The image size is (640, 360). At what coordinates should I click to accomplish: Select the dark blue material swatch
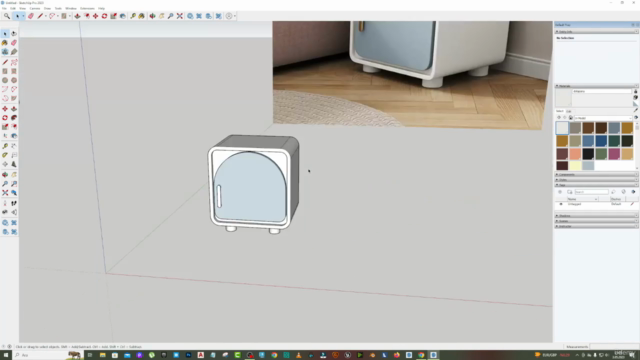pyautogui.click(x=601, y=141)
